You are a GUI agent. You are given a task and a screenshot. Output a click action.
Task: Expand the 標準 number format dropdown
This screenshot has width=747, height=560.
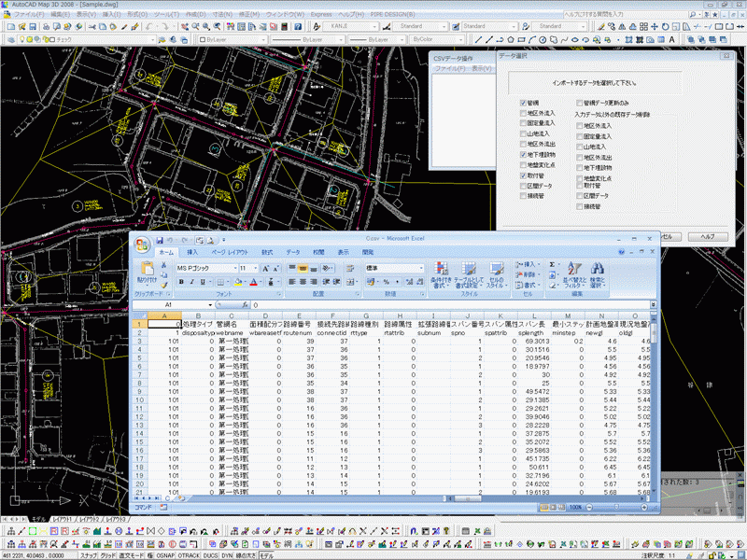421,268
